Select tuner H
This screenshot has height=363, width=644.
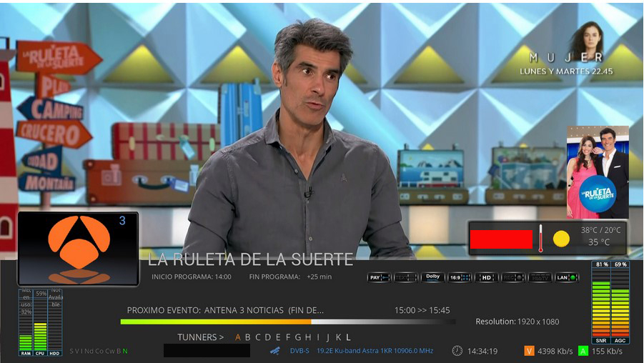(x=308, y=337)
